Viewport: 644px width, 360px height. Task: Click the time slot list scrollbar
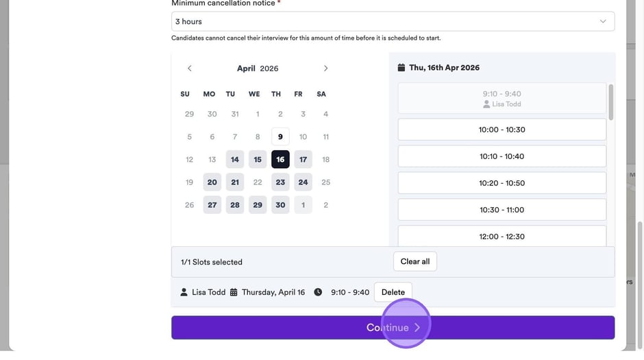610,101
